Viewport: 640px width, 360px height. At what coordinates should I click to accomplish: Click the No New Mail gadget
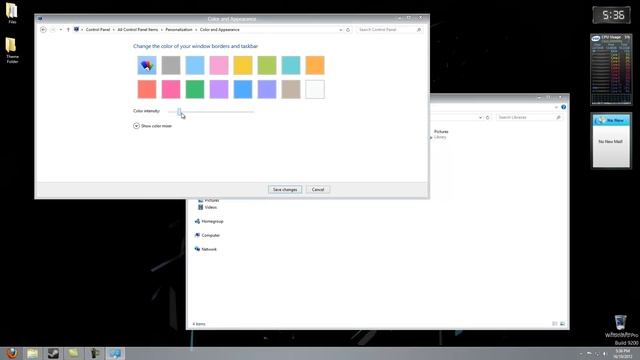pos(611,141)
